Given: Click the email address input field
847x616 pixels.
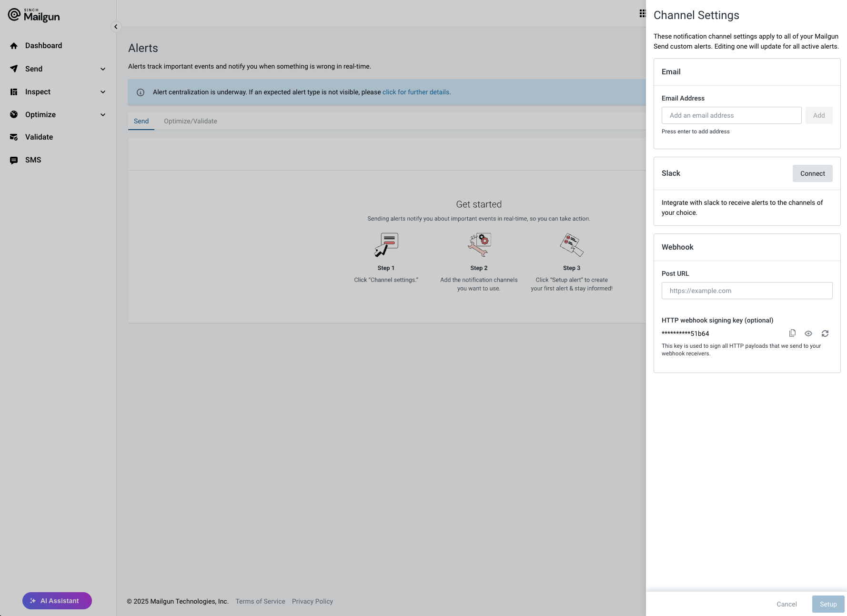Looking at the screenshot, I should pyautogui.click(x=731, y=115).
